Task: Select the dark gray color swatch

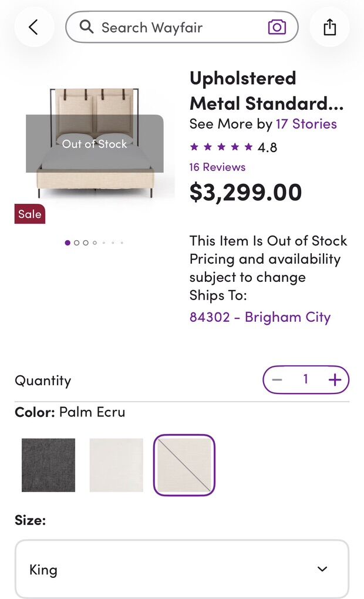Action: pos(49,465)
